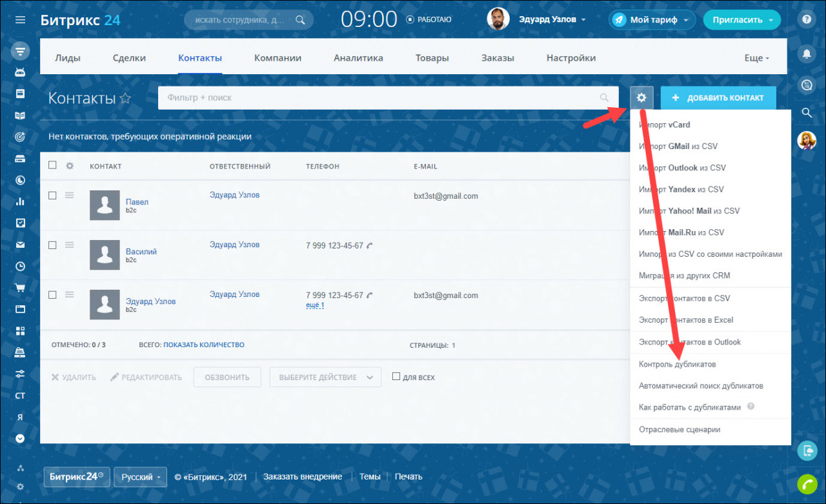Open the Мой тариф dropdown
826x504 pixels.
coord(652,20)
